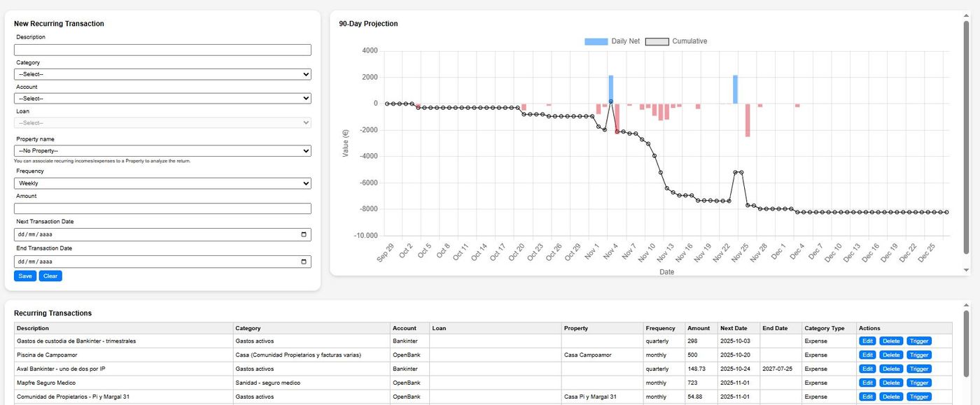
Task: Open the Account dropdown
Action: tap(162, 98)
